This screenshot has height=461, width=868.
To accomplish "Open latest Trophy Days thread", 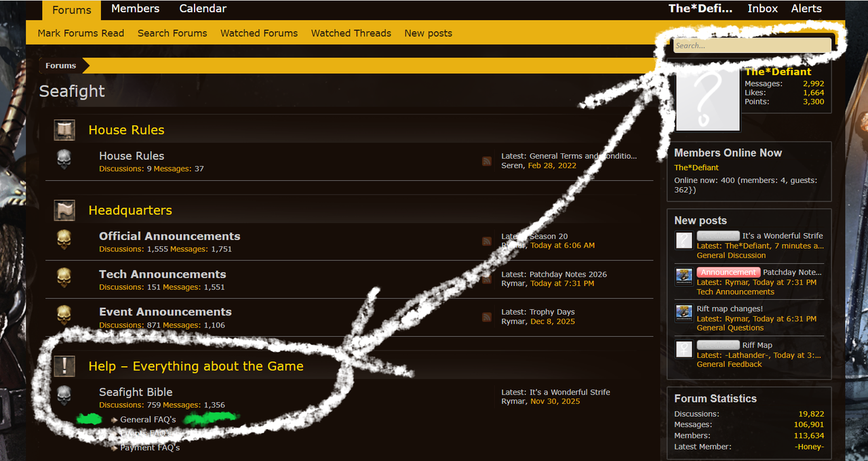I will [552, 313].
